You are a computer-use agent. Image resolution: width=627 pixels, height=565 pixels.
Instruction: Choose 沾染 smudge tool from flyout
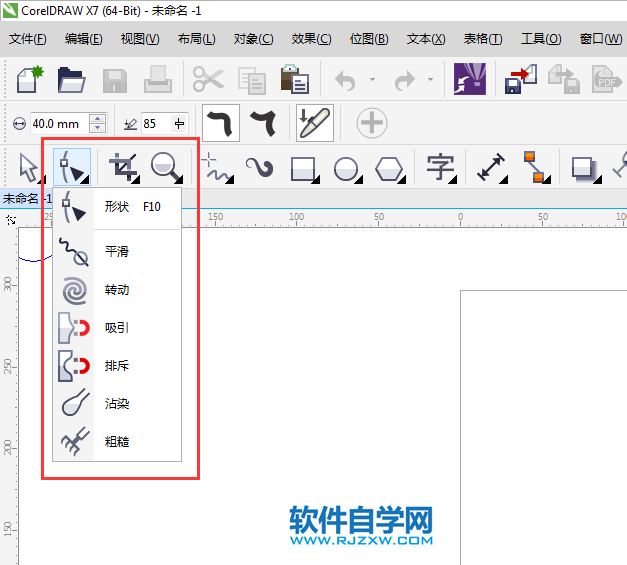coord(117,404)
